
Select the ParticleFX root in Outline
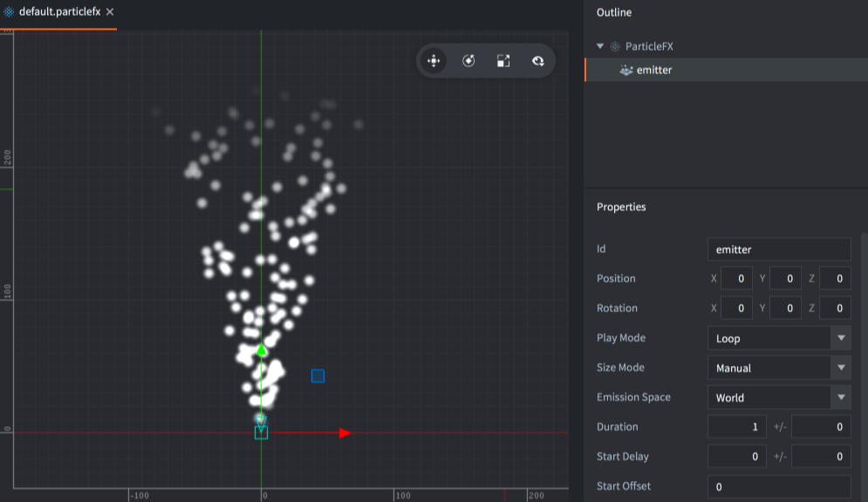[x=648, y=47]
